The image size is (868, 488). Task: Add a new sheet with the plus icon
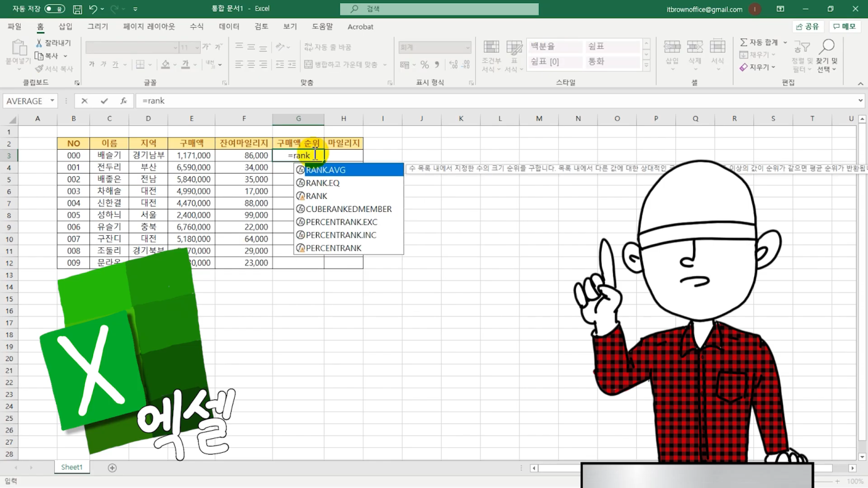coord(112,468)
